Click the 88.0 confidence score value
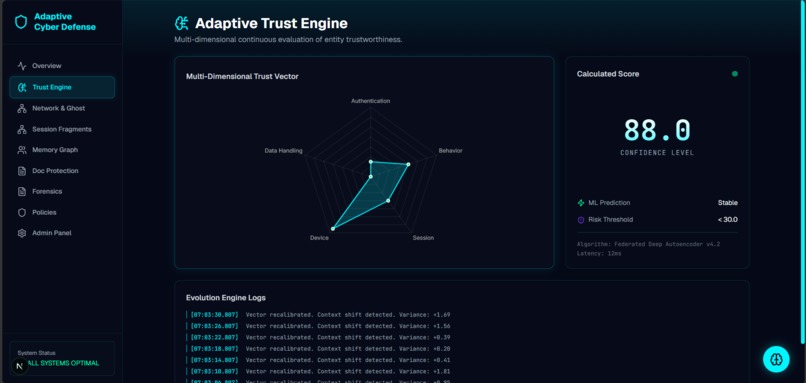Viewport: 806px width, 383px height. coord(657,130)
